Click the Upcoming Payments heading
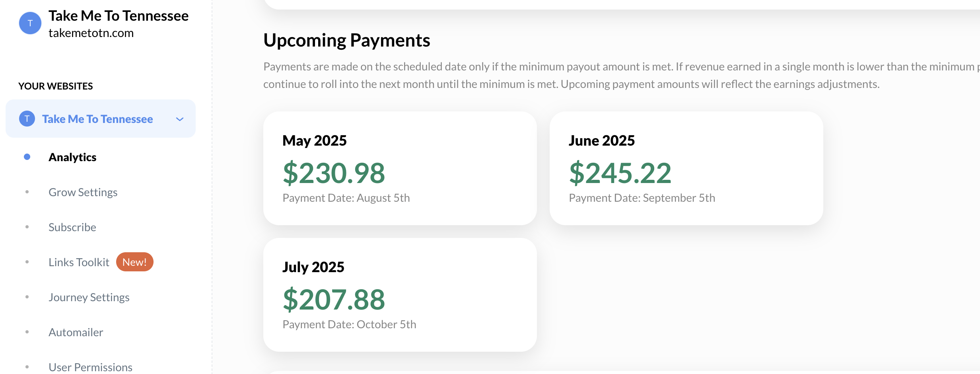980x374 pixels. (347, 41)
